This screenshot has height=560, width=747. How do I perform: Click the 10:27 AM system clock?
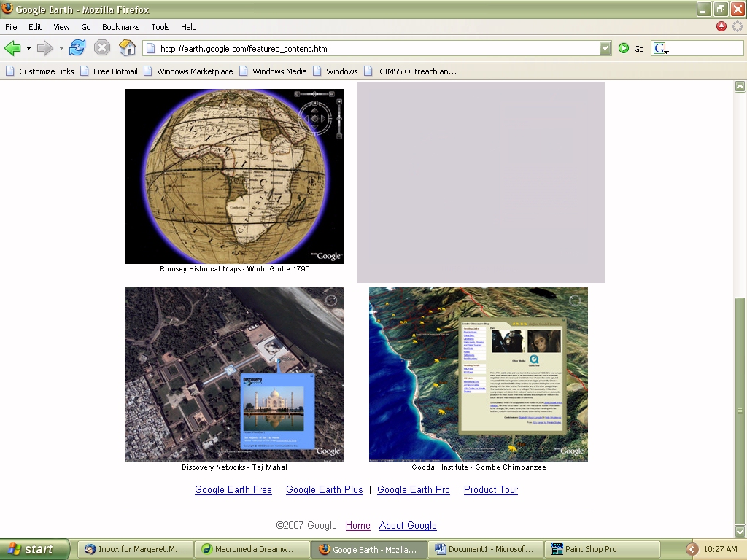[x=720, y=549]
